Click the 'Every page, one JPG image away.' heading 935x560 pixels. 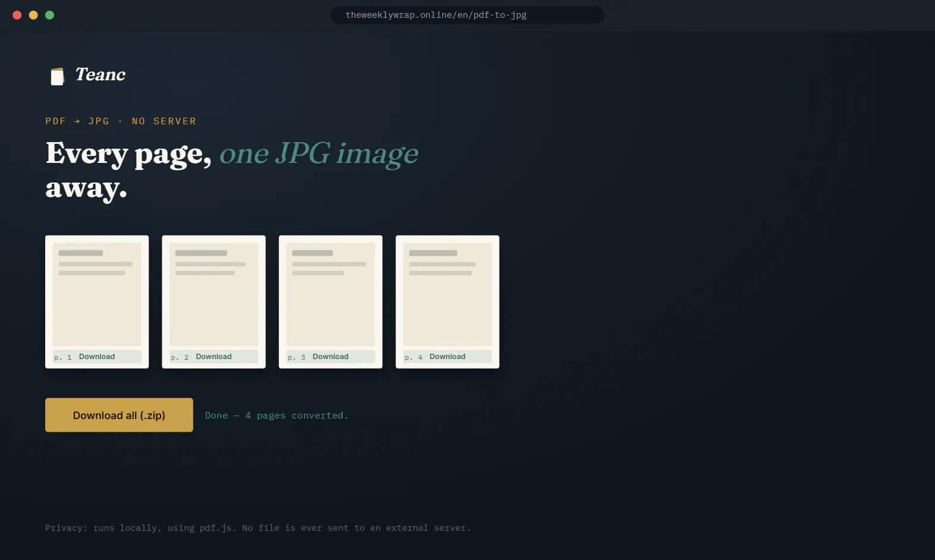click(x=232, y=171)
